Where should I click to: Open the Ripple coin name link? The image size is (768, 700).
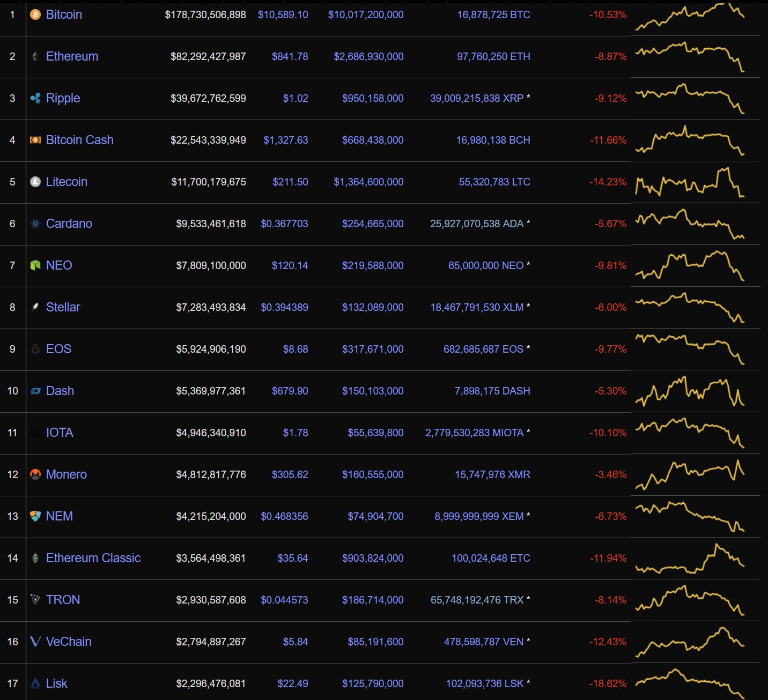[63, 98]
